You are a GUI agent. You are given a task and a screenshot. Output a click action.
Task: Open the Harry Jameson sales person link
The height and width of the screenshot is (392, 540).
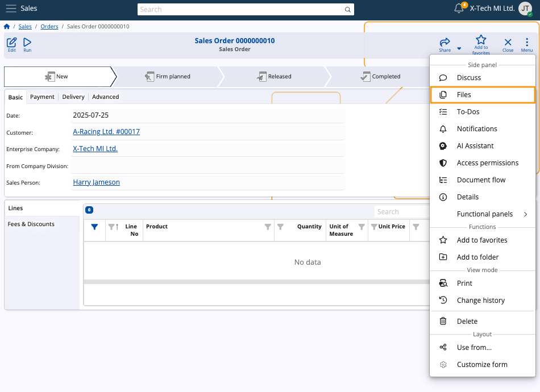96,182
